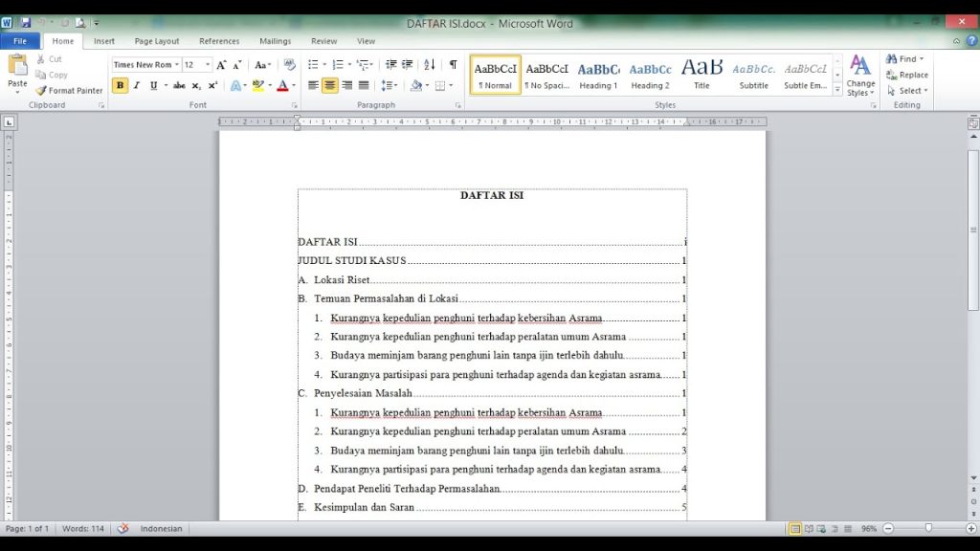Clear formatting from selection
Image resolution: width=980 pixels, height=551 pixels.
coord(289,64)
